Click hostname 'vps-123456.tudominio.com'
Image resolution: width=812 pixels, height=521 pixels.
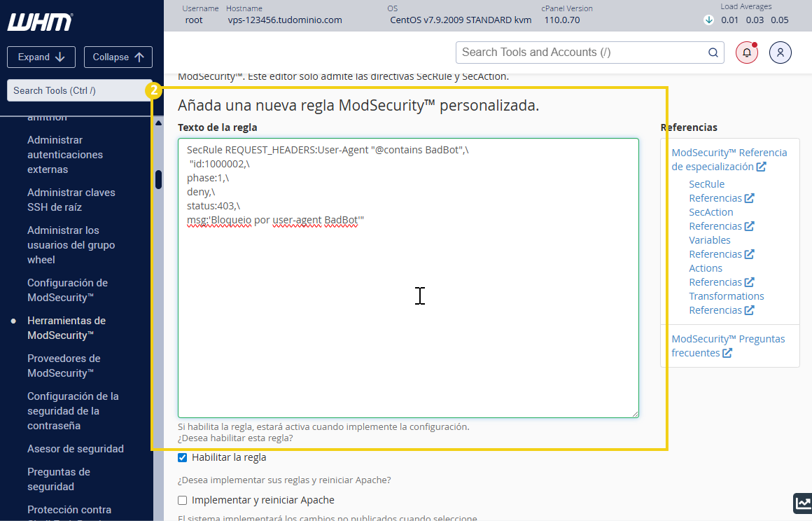[285, 20]
